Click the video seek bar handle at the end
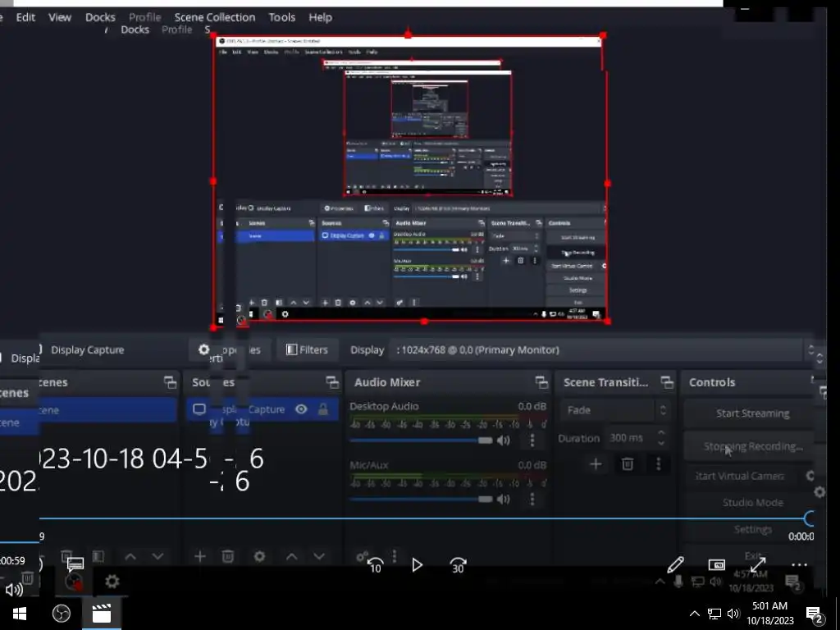The height and width of the screenshot is (630, 840). point(810,518)
